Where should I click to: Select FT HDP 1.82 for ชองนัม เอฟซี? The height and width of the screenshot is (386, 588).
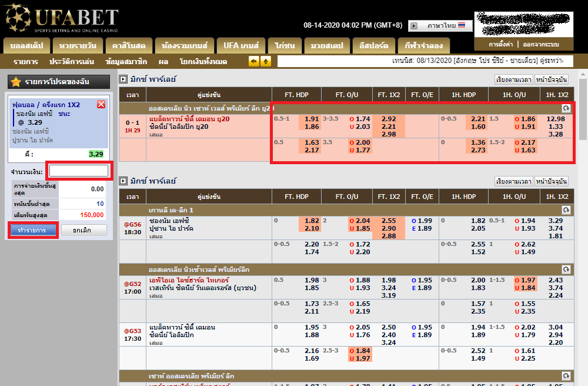point(312,221)
